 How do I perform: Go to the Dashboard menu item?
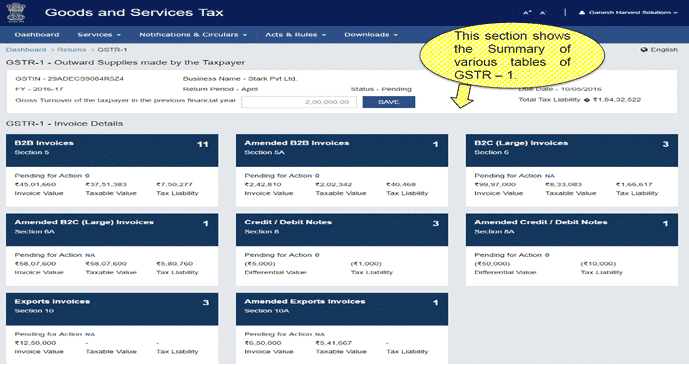[x=36, y=34]
